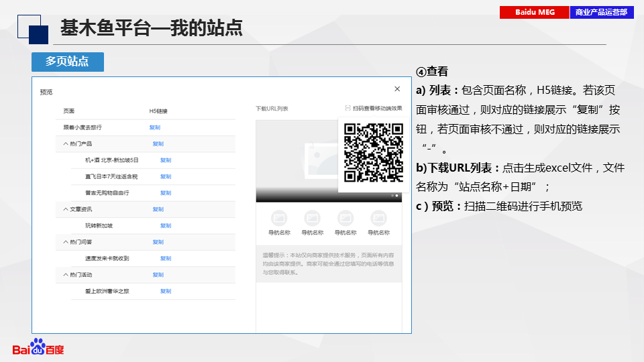This screenshot has width=644, height=362.
Task: Click the QR code image
Action: (x=373, y=154)
